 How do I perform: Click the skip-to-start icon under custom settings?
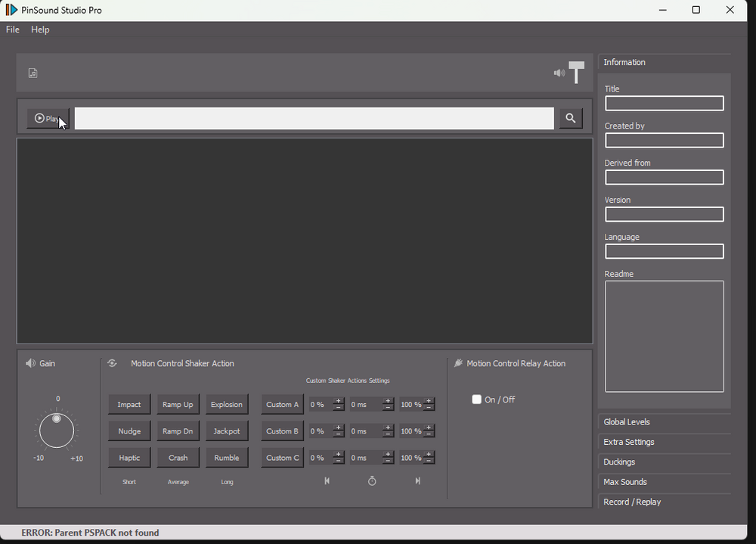coord(327,481)
